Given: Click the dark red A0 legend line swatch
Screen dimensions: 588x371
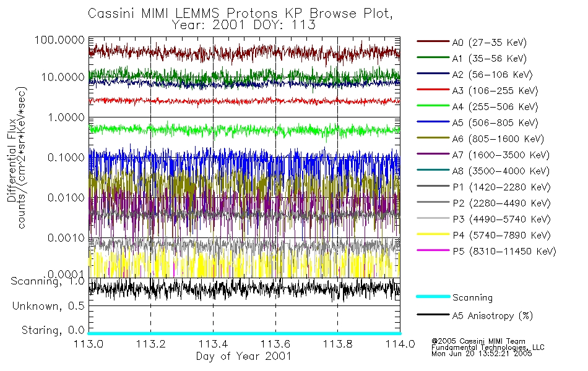Looking at the screenshot, I should [x=433, y=41].
